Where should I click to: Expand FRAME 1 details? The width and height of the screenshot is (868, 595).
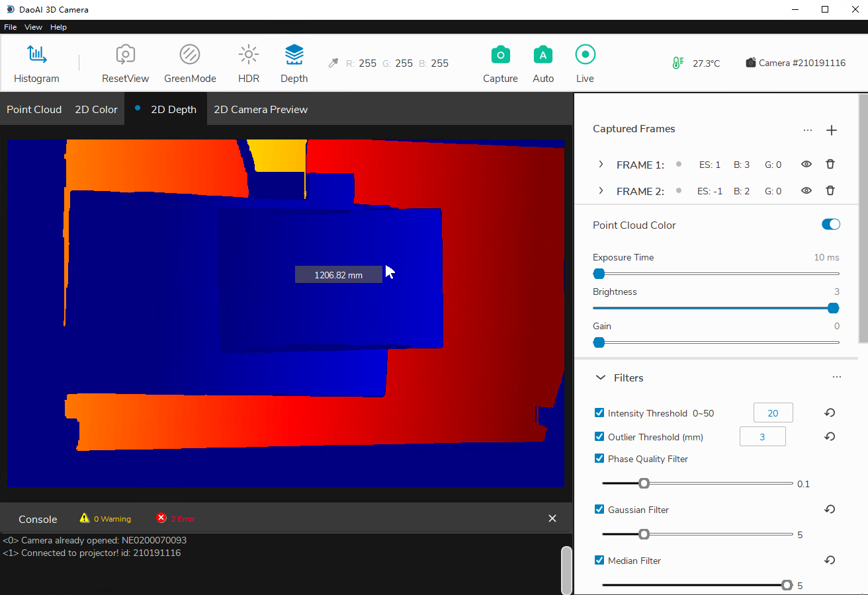[601, 165]
